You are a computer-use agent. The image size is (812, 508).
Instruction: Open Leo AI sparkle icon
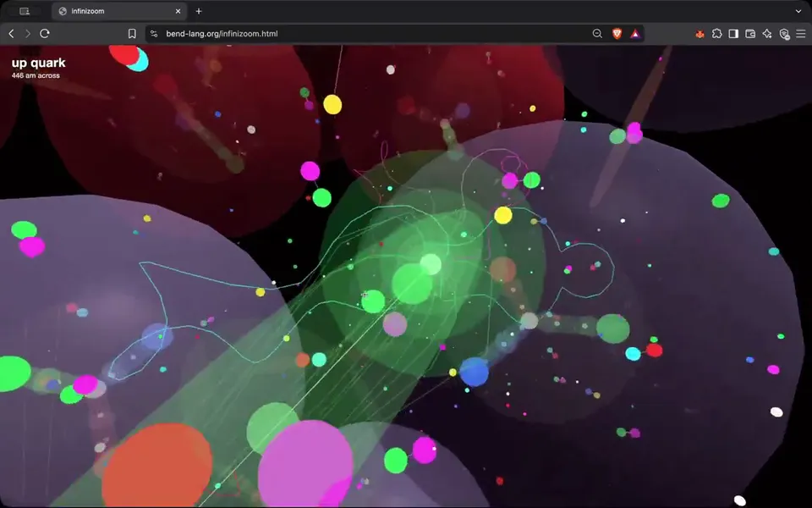point(767,34)
